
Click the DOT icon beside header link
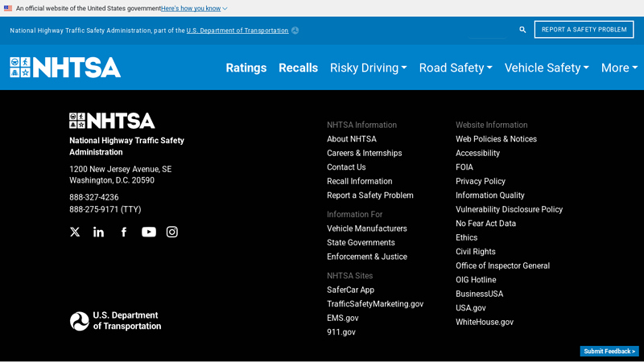[x=295, y=31]
